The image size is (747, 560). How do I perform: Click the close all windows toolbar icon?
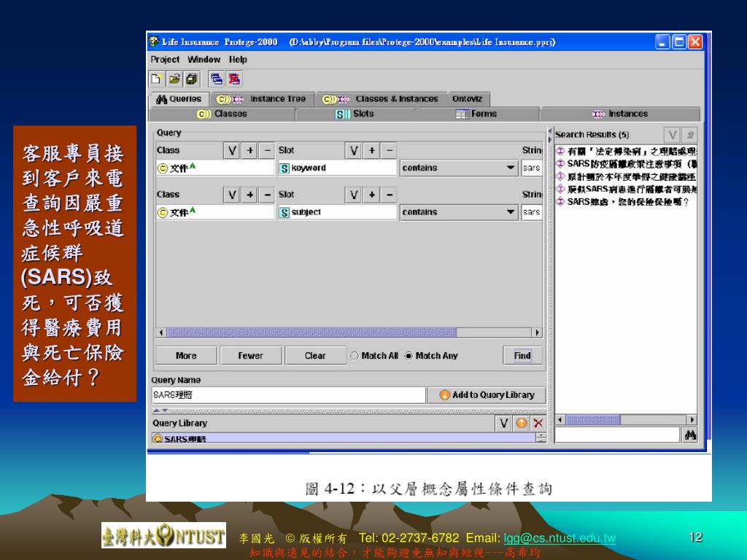click(x=234, y=79)
